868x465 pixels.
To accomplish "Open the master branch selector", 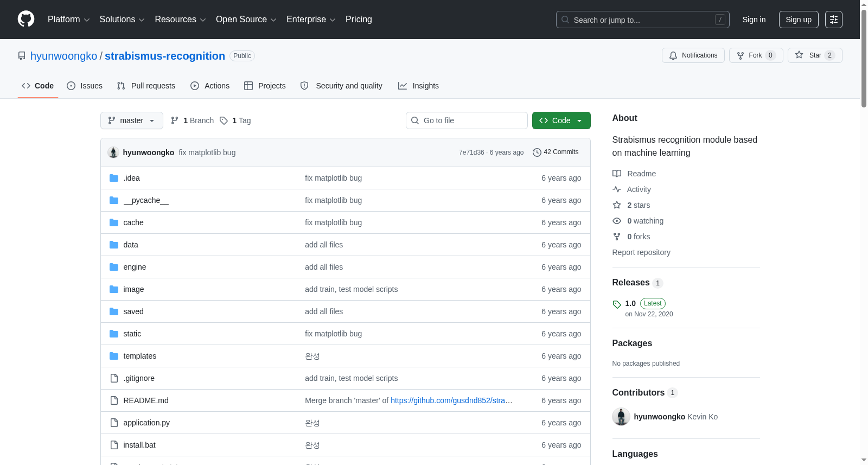I will 132,120.
